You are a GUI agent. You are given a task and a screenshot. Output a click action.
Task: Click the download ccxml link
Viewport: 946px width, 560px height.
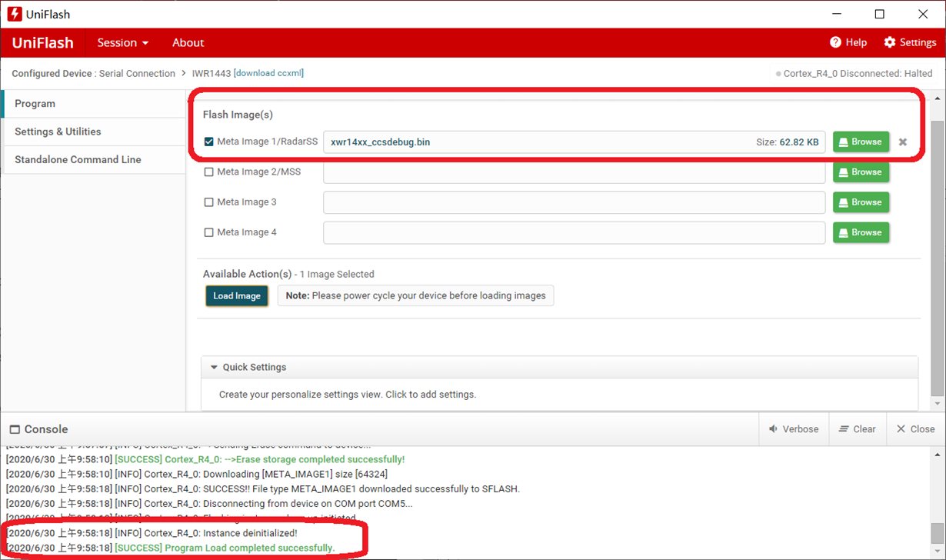tap(268, 73)
